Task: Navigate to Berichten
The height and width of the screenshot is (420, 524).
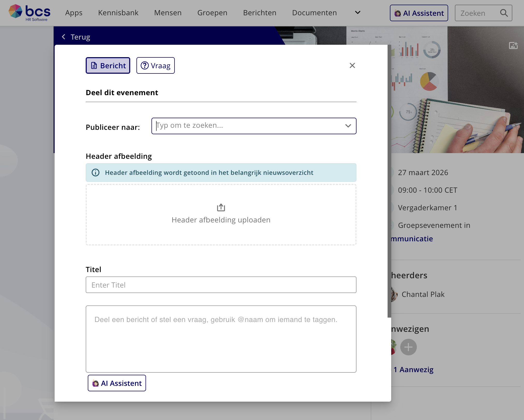Action: tap(260, 13)
